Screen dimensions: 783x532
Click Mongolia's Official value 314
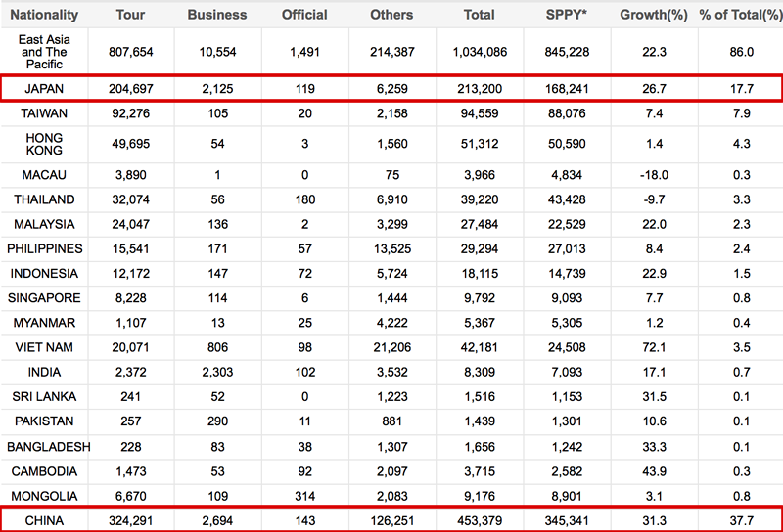tap(304, 496)
